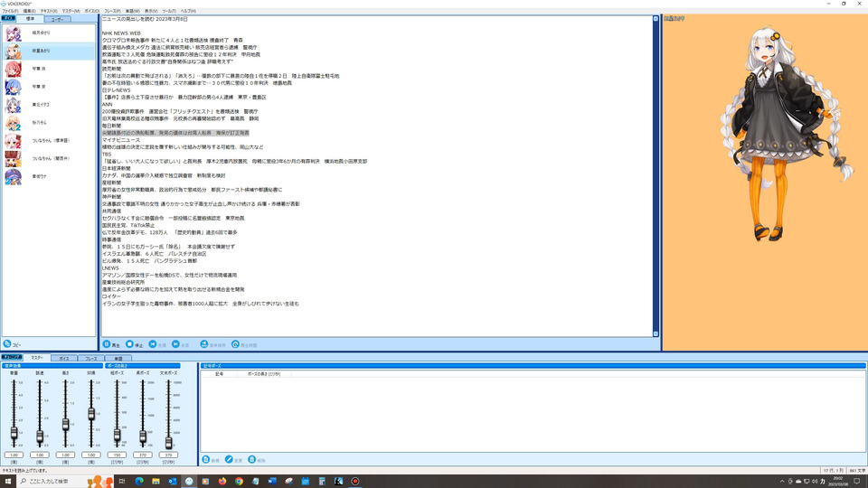The height and width of the screenshot is (488, 868).
Task: Click the 紲星あかり character illustration
Action: click(786, 133)
